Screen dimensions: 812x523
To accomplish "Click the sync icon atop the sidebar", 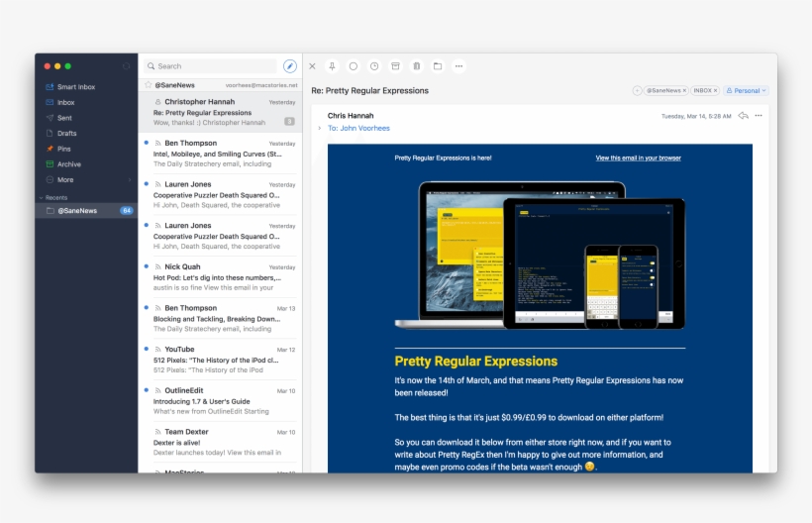I will tap(126, 66).
